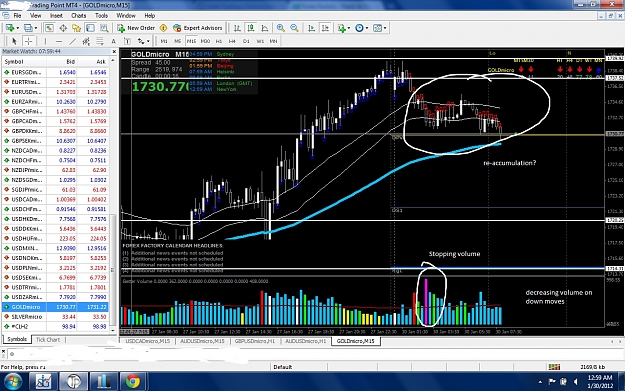The image size is (625, 391).
Task: Toggle chart shift button
Action: pos(325,28)
